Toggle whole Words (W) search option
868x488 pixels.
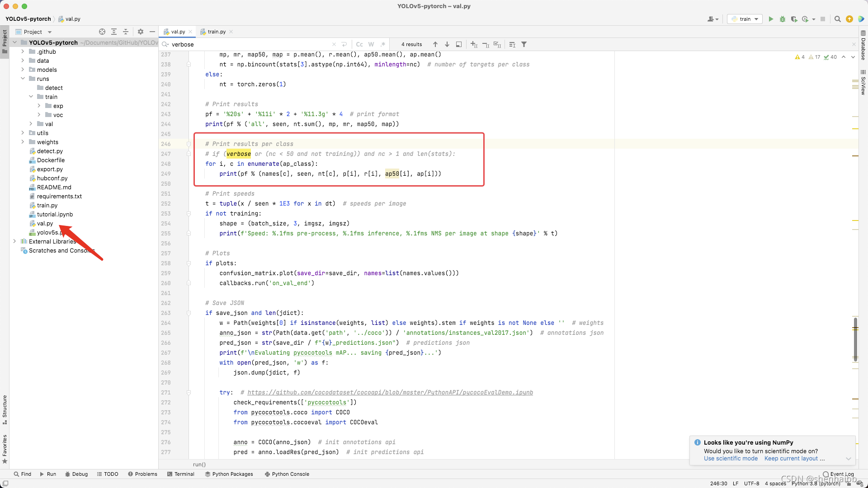pos(371,44)
